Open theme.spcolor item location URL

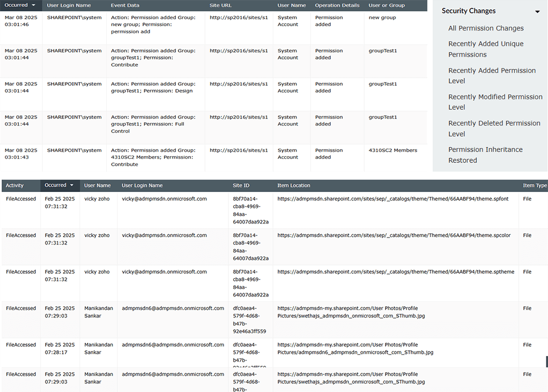[x=394, y=235]
